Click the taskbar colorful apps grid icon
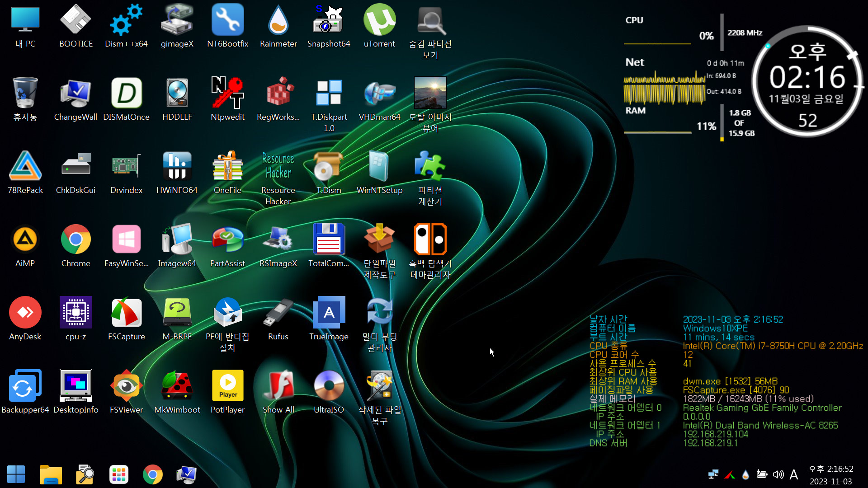Screen dimensions: 868x488 pyautogui.click(x=119, y=474)
